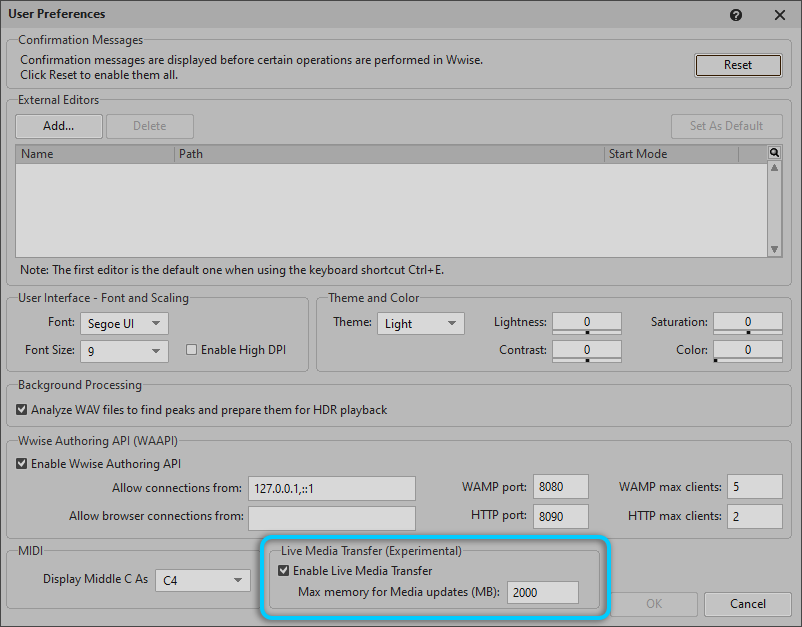Click the search icon in editors list
This screenshot has width=802, height=627.
(x=774, y=153)
